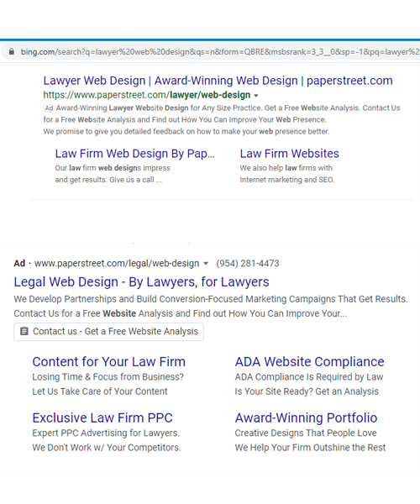Image resolution: width=420 pixels, height=504 pixels.
Task: Click text 'We Don't Work w/ Your Competitors.'
Action: [107, 448]
